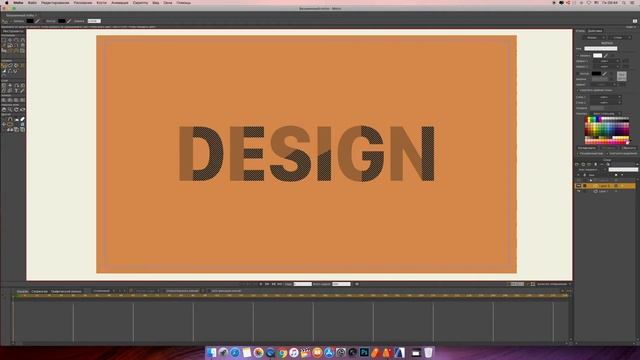Open Google Chrome from the Dock

tap(282, 353)
